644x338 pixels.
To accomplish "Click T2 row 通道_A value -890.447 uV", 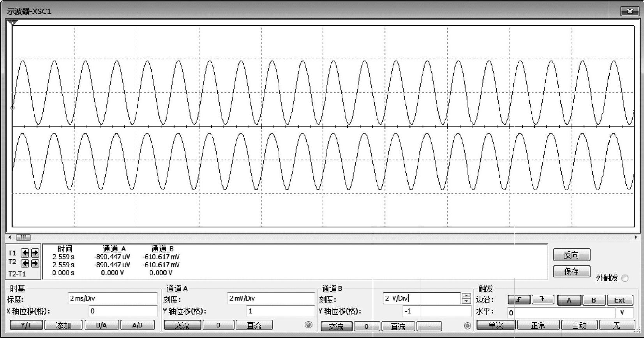I will pos(112,265).
